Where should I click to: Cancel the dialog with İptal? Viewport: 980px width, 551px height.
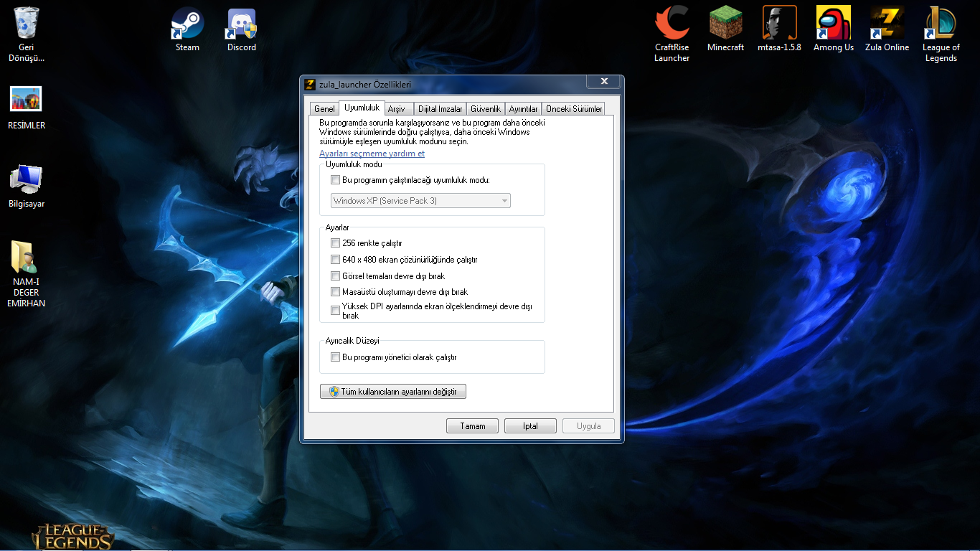click(530, 426)
